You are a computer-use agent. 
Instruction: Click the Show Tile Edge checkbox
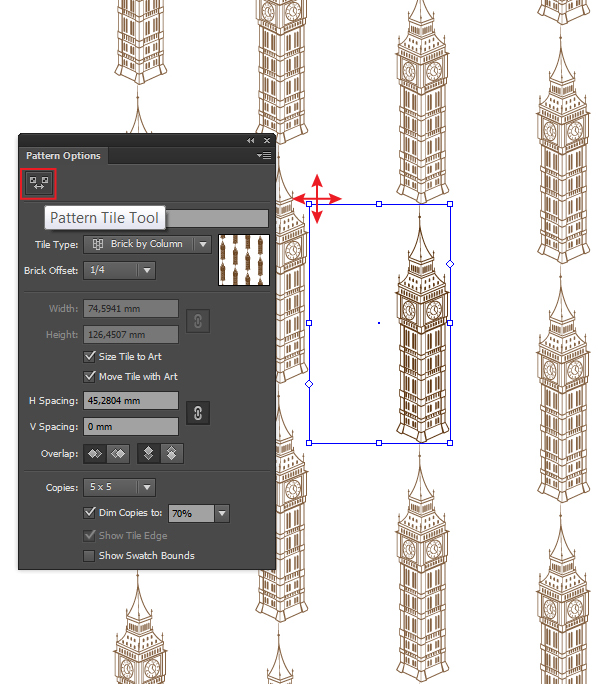[x=89, y=535]
